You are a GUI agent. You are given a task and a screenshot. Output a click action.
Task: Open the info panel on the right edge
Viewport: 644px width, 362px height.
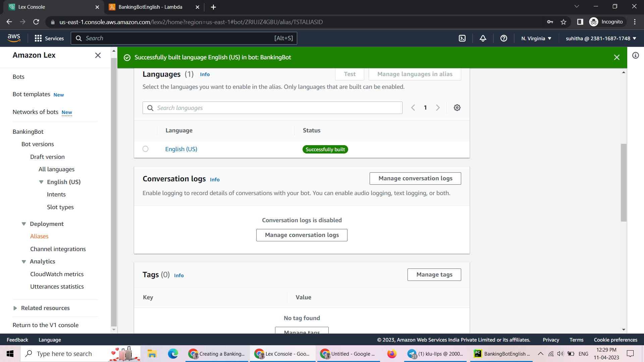coord(636,55)
